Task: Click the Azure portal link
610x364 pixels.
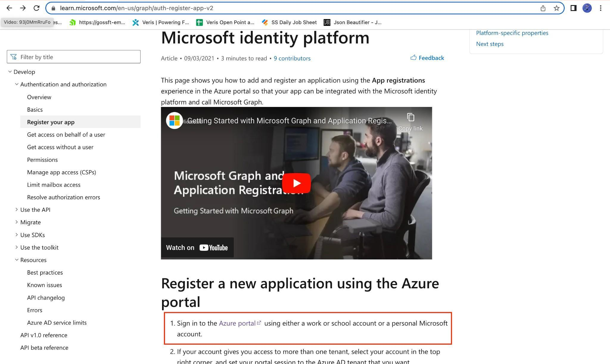Action: coord(237,323)
